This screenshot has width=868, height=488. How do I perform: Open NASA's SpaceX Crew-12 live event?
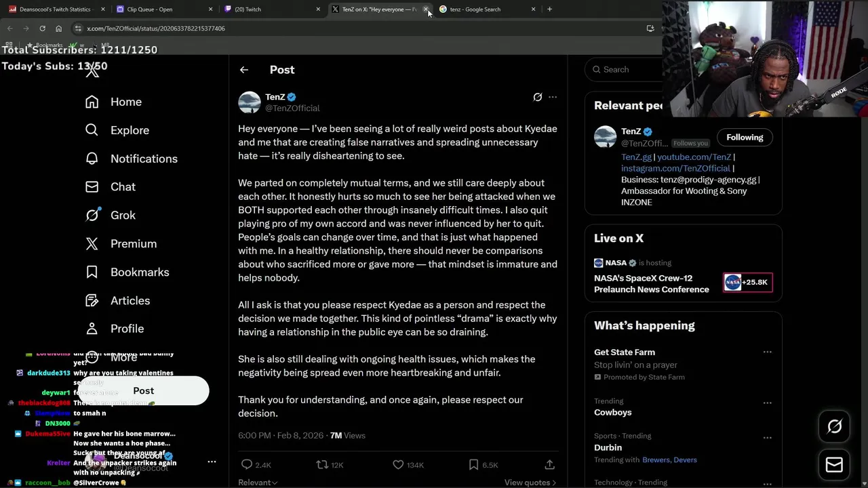[x=652, y=283]
